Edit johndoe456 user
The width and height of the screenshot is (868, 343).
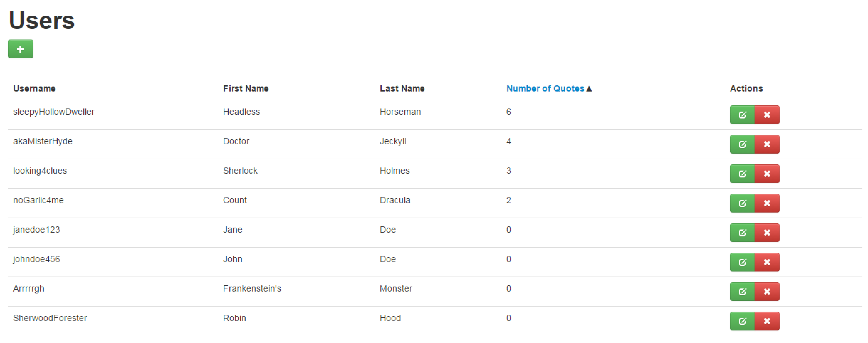(x=742, y=262)
